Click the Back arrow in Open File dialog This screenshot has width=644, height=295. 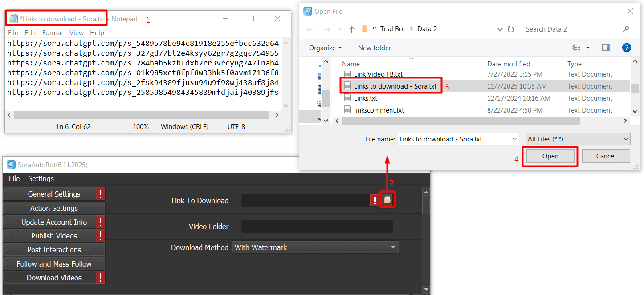(x=310, y=29)
